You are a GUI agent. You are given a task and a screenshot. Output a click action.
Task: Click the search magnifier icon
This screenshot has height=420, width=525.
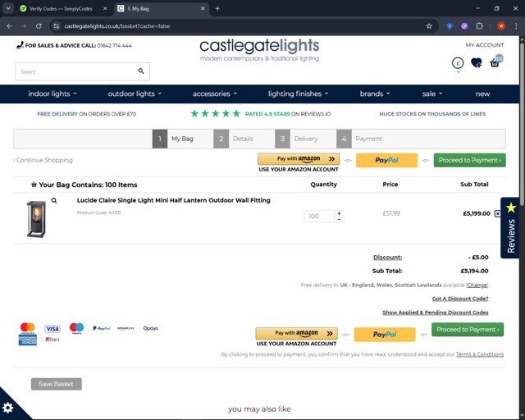click(x=141, y=71)
